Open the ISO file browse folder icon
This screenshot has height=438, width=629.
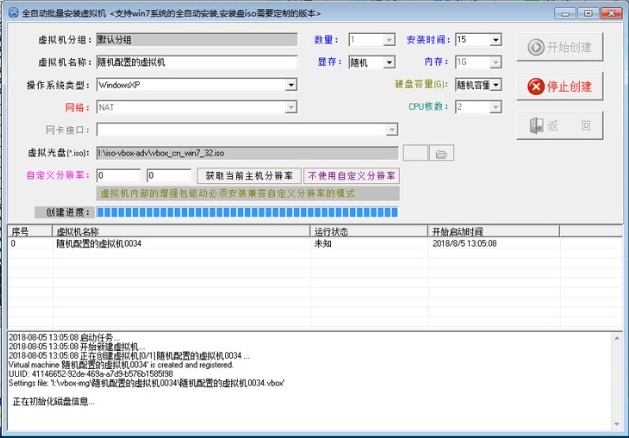pos(443,153)
